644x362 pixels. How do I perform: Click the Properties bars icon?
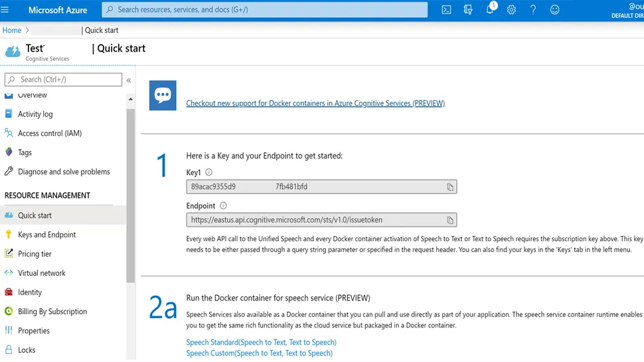(x=9, y=330)
